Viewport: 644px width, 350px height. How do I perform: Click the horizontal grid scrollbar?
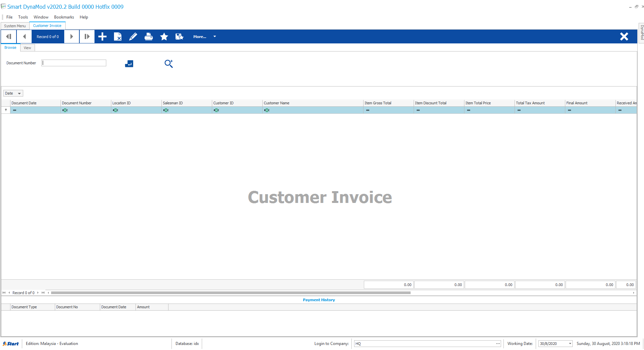[231, 293]
